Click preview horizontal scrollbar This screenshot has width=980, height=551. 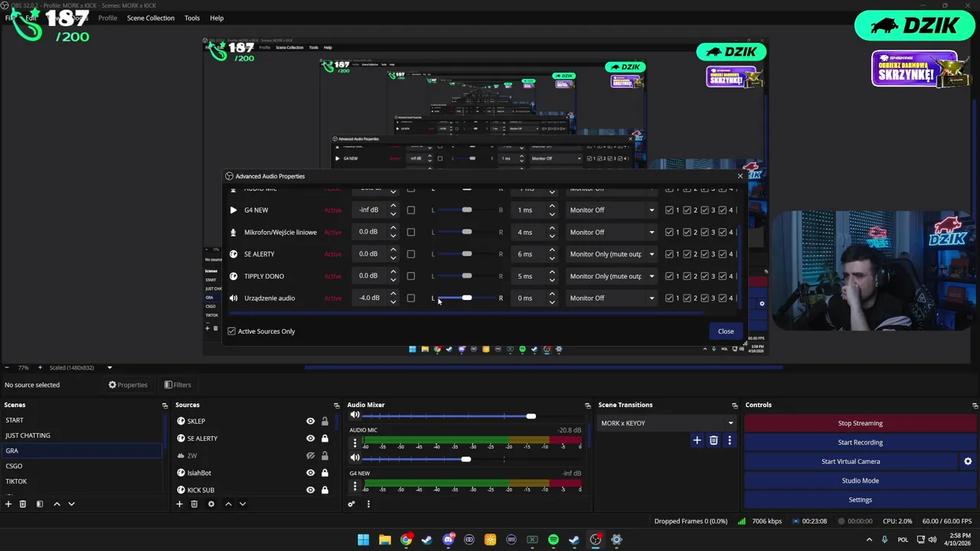click(544, 367)
